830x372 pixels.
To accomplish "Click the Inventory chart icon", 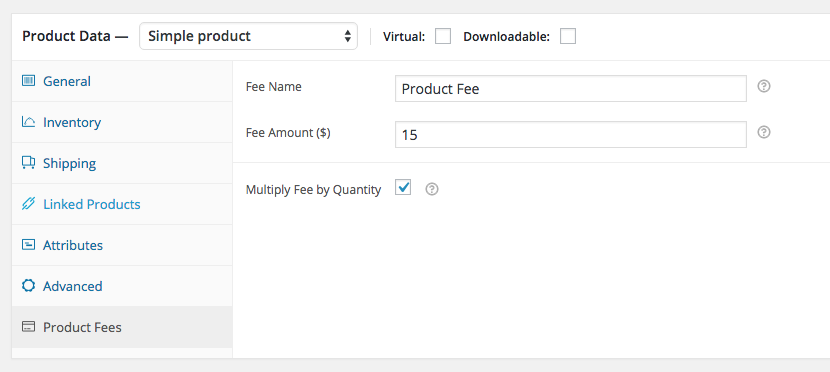I will point(28,122).
